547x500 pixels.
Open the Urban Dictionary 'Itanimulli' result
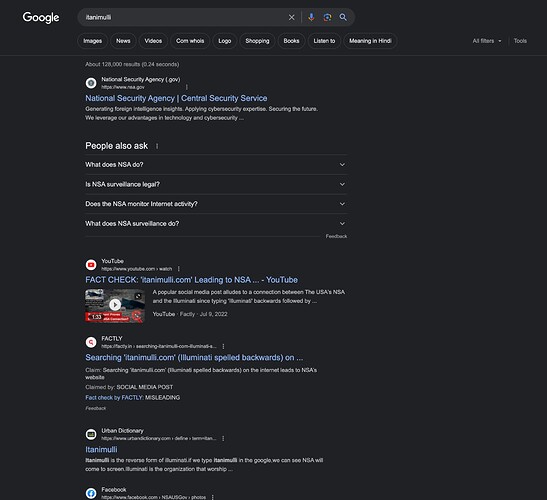101,449
